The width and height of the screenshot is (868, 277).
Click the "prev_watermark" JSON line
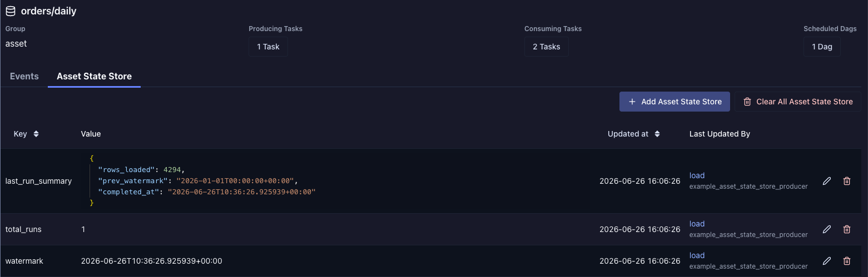coord(199,180)
